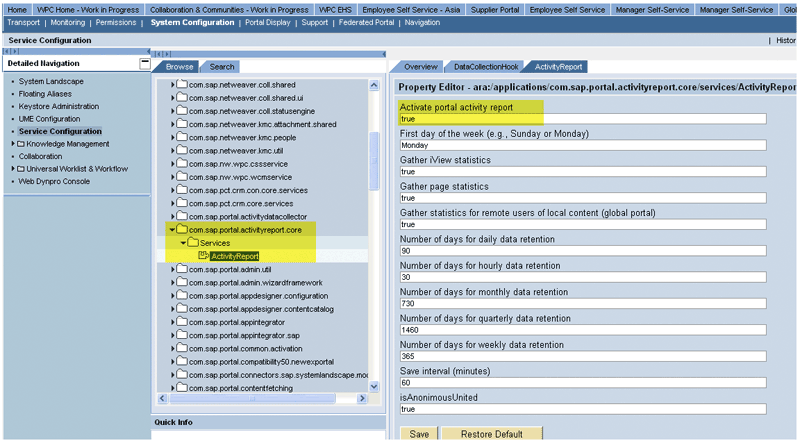This screenshot has width=800, height=443.
Task: Click tree horizontal scroll left arrow
Action: (162, 398)
